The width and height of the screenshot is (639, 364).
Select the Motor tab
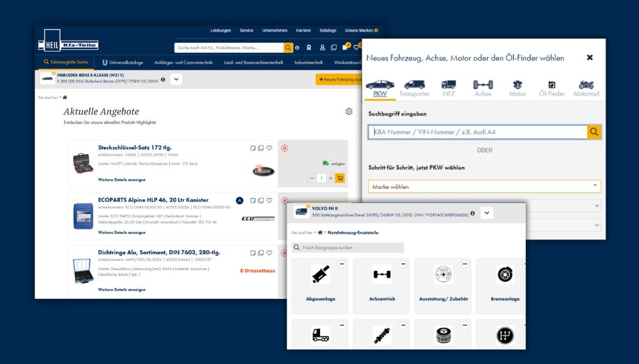click(518, 89)
